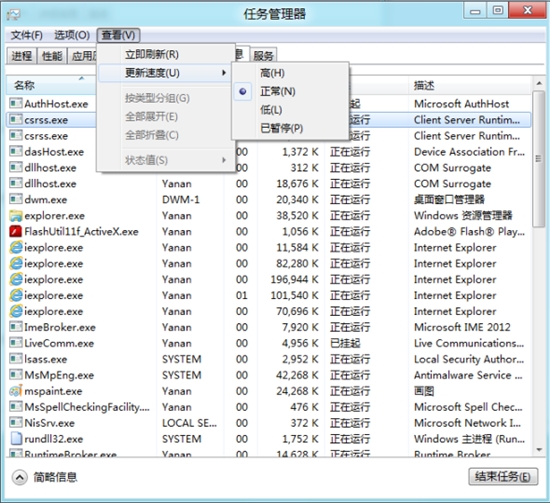The height and width of the screenshot is (503, 550).
Task: Click the lsass.exe process icon
Action: (x=15, y=359)
